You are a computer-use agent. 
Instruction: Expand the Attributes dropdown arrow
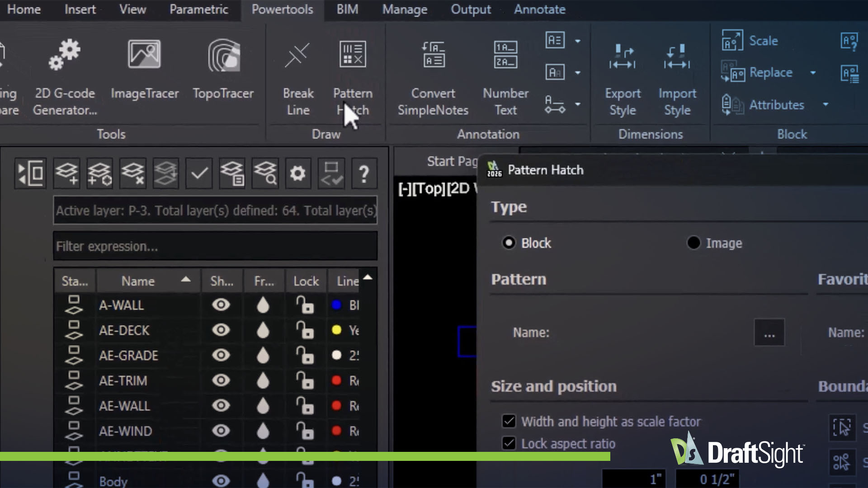click(826, 104)
